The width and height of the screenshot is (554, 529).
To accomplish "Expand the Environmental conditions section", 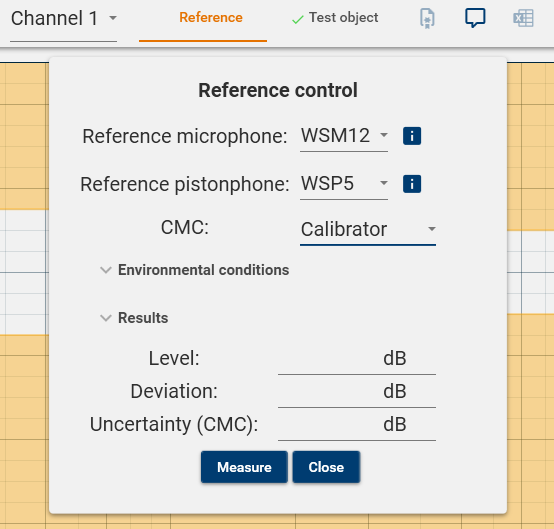I will [x=195, y=270].
